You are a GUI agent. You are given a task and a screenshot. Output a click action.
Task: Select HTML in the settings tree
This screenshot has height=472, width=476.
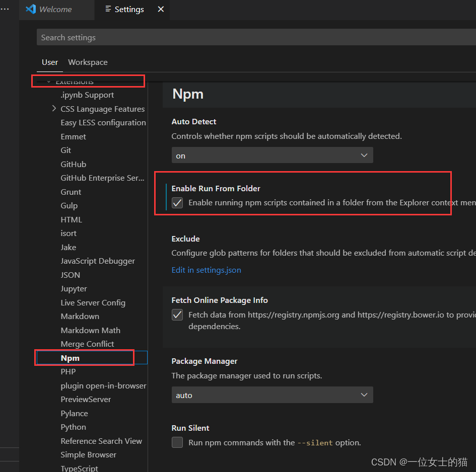[71, 219]
